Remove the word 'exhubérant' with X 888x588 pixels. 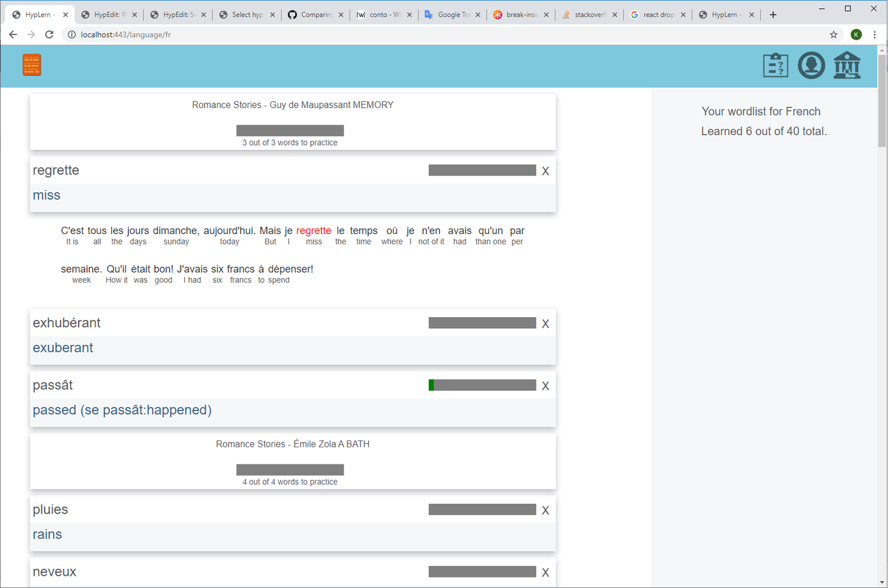[x=545, y=324]
